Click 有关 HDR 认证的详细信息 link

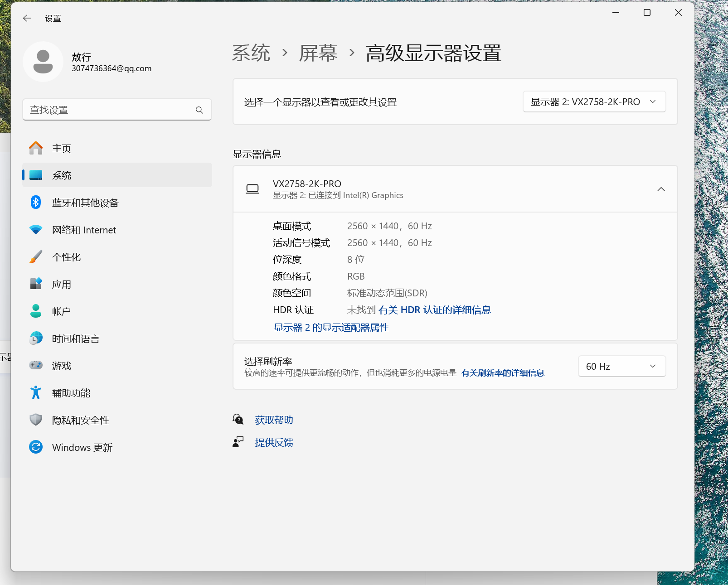434,310
